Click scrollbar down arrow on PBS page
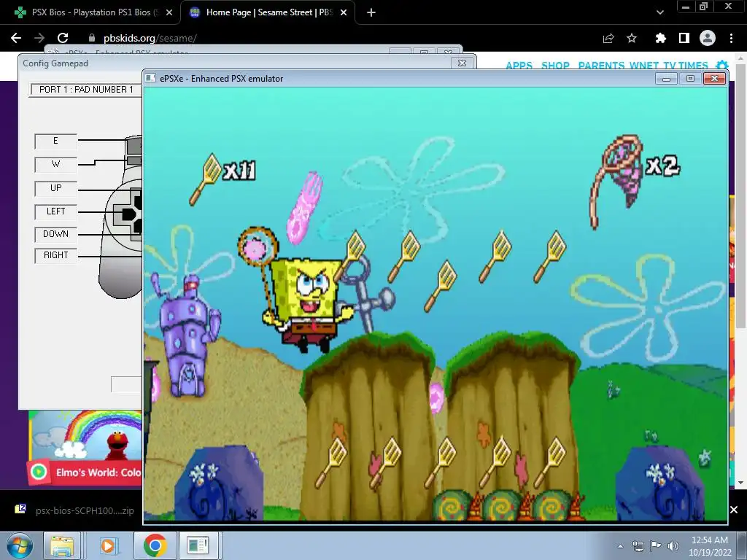 [740, 483]
